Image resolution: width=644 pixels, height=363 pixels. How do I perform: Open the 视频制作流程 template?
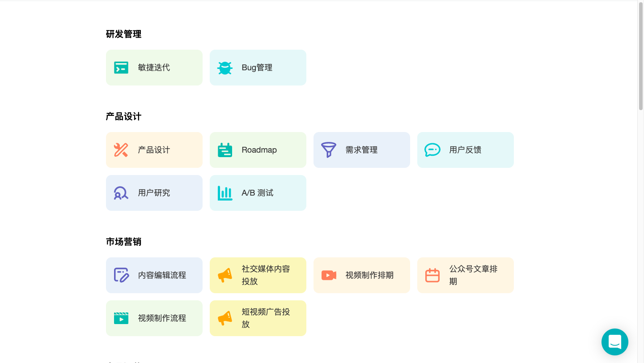(154, 318)
